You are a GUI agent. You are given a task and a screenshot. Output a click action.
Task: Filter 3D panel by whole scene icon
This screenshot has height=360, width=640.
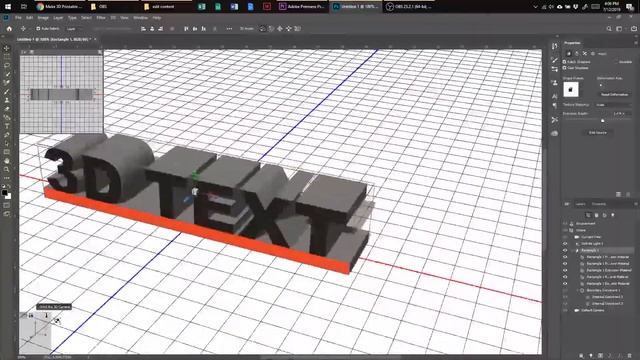pos(588,215)
